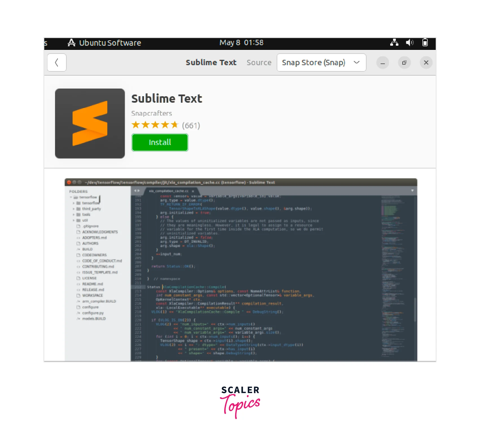Maximize the Ubuntu Software window
This screenshot has width=480, height=448.
point(404,63)
